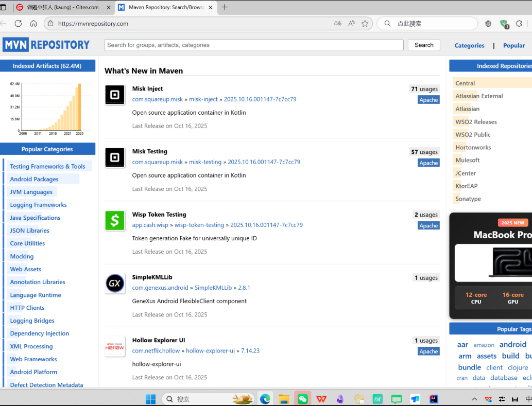The height and width of the screenshot is (406, 532).
Task: Open tab actions menu icon at top left
Action: [3, 7]
